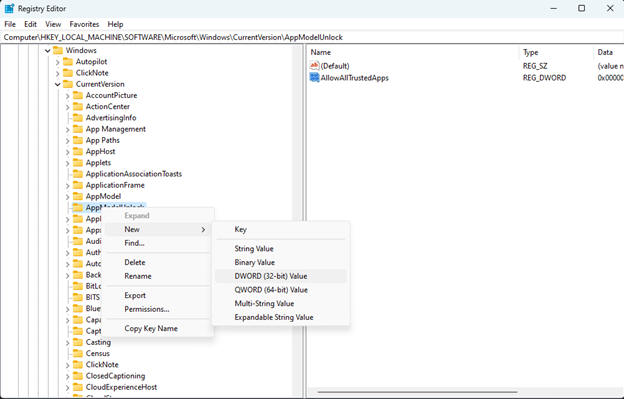Click the CloudExperienceHost folder icon
The height and width of the screenshot is (399, 624).
pyautogui.click(x=78, y=387)
